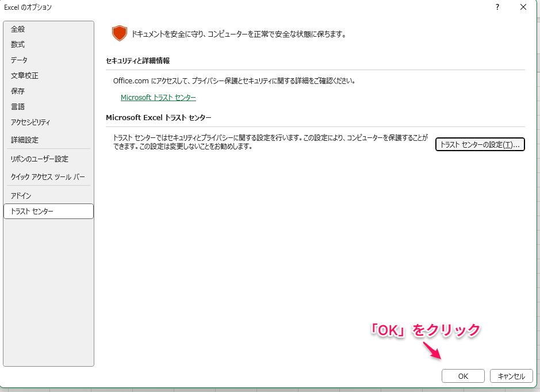The image size is (540, 392).
Task: Select the 言語 category
Action: (18, 107)
